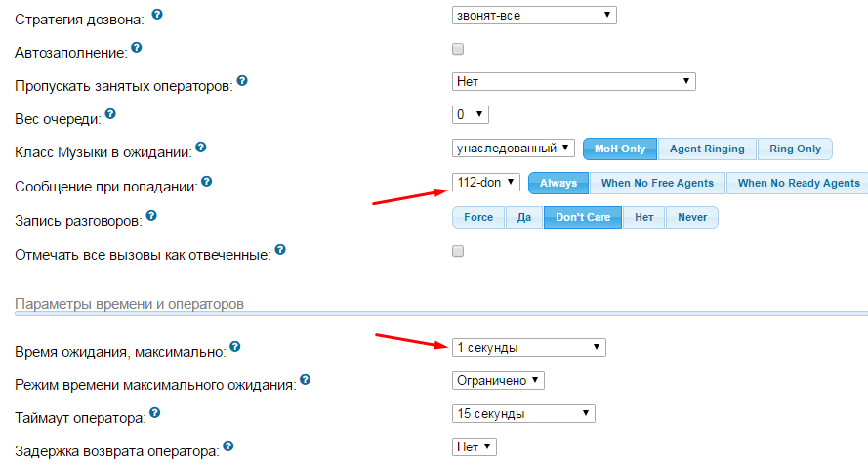Check Отмечать все вызовы как отвеченные

click(x=458, y=251)
